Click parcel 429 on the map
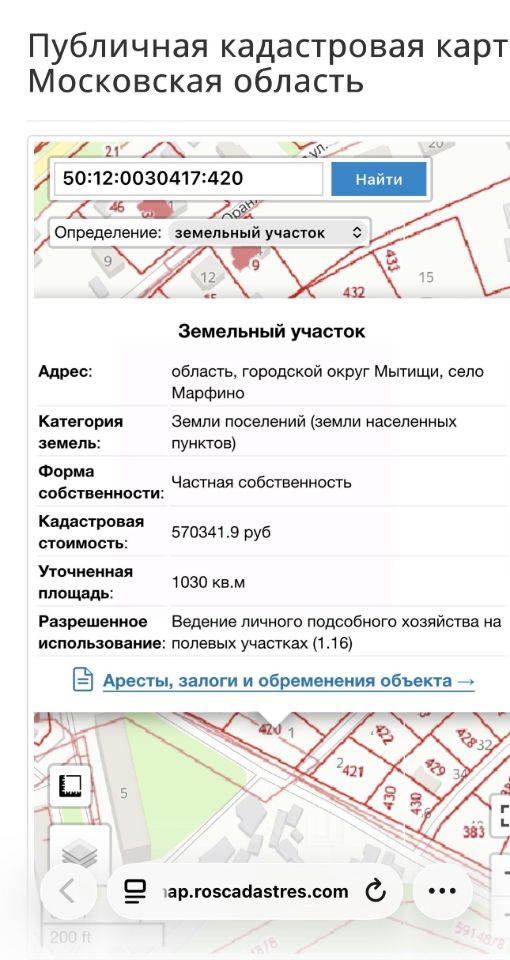This screenshot has height=960, width=510. pos(434,766)
